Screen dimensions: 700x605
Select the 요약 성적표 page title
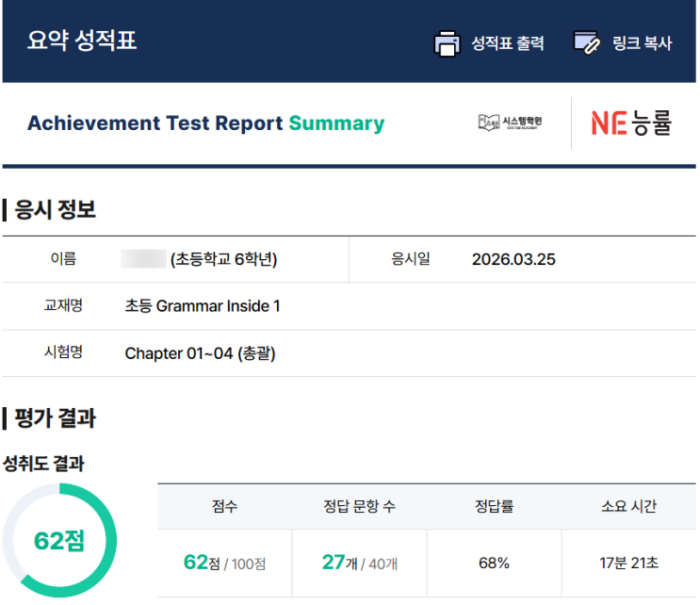coord(82,41)
